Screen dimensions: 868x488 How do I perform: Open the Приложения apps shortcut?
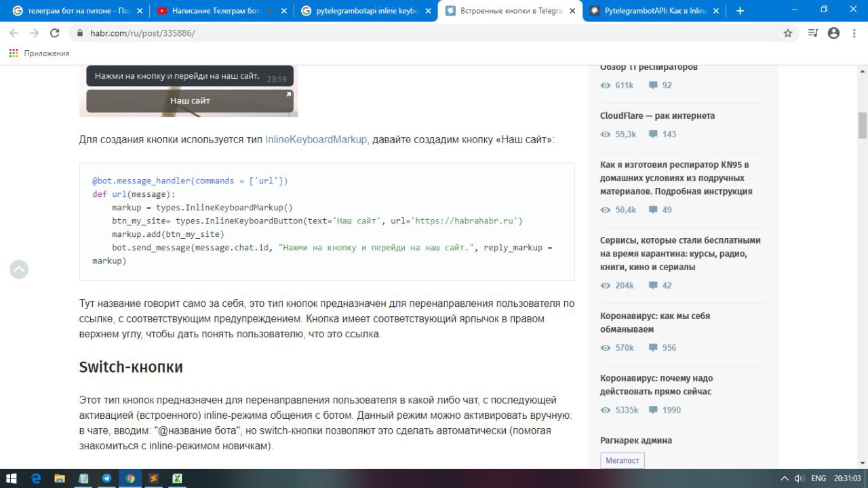click(39, 53)
